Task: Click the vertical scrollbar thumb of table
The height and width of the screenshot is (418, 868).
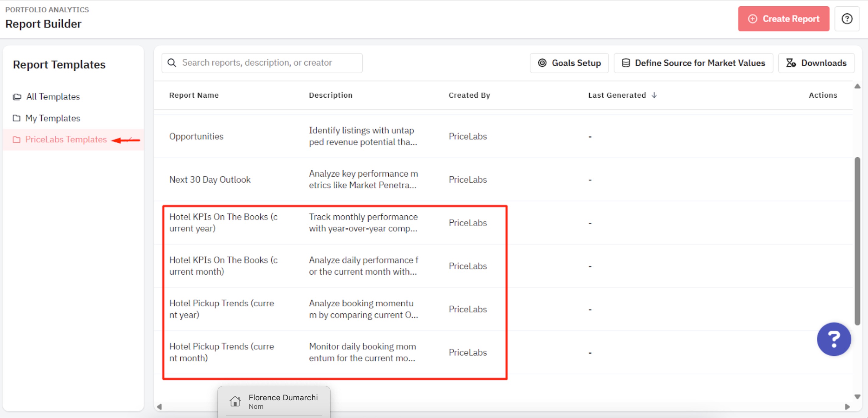Action: coord(857,241)
